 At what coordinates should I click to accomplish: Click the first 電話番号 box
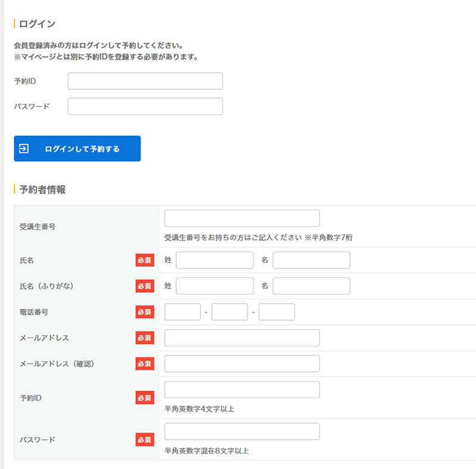[183, 312]
